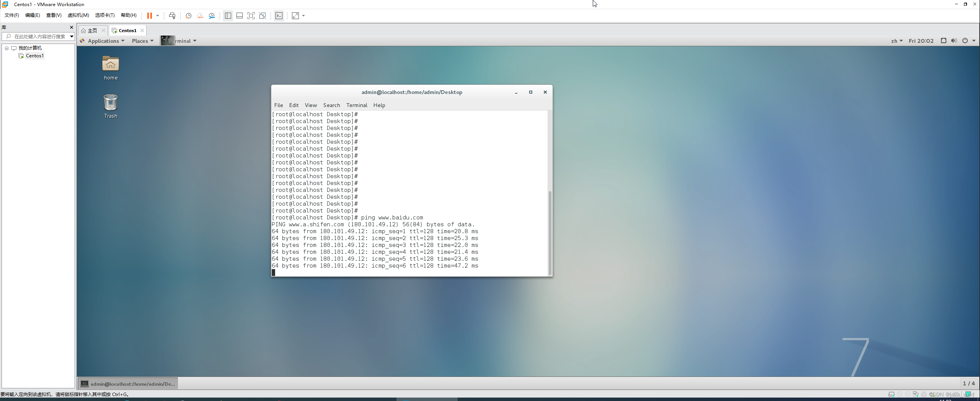This screenshot has width=980, height=401.
Task: Open the 文件(F) menu
Action: [x=11, y=15]
